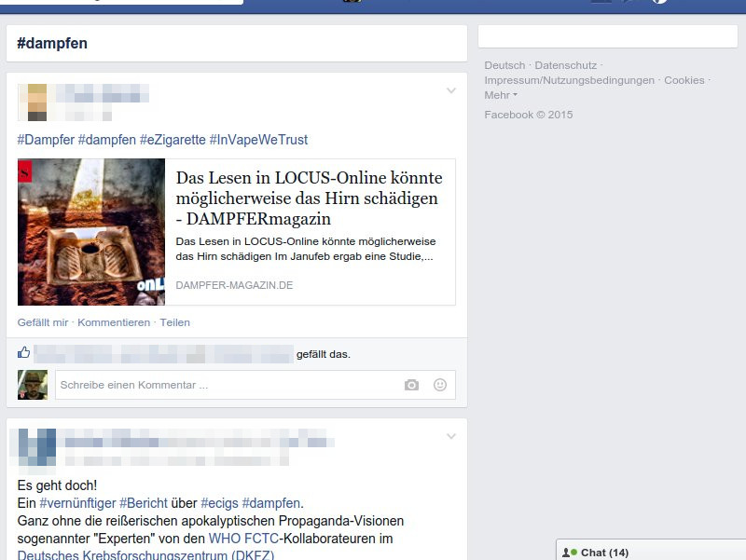Click the 'Datenschutz' footer link
Screen dimensions: 746x560
tap(565, 65)
